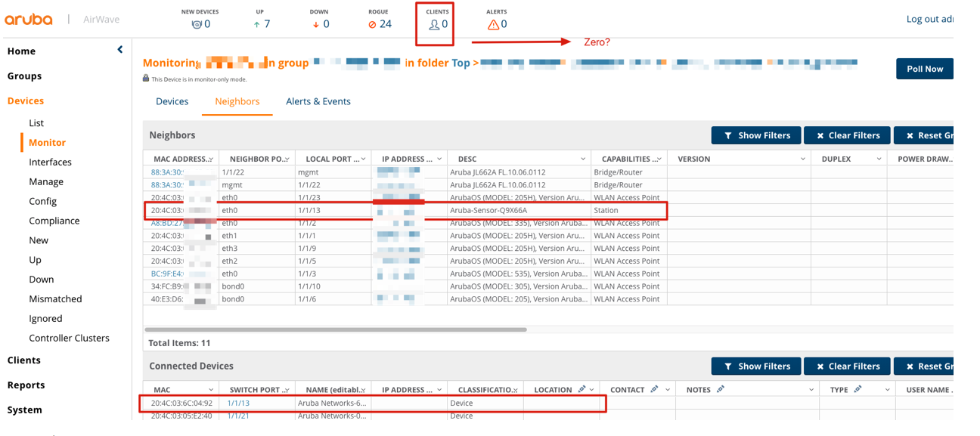The image size is (980, 436).
Task: Click edit pencil icon on Location column
Action: [x=581, y=389]
